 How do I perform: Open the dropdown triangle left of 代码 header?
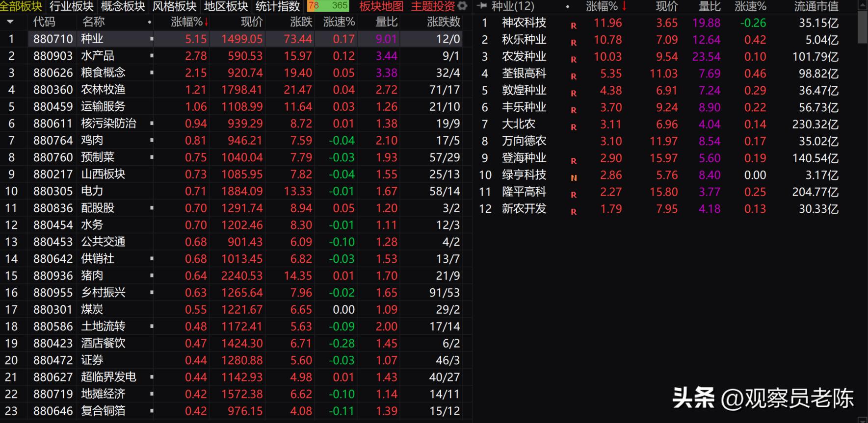pyautogui.click(x=10, y=22)
